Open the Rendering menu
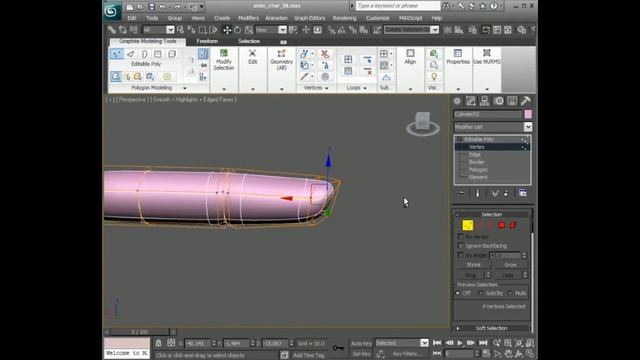 [344, 18]
